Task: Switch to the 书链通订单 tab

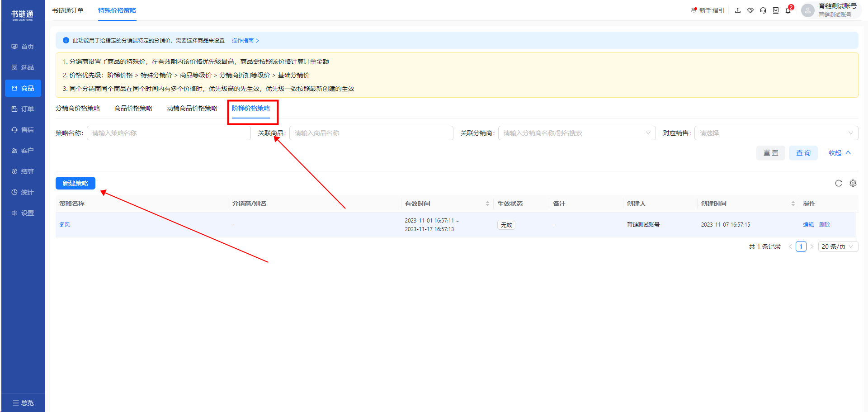Action: click(x=68, y=10)
